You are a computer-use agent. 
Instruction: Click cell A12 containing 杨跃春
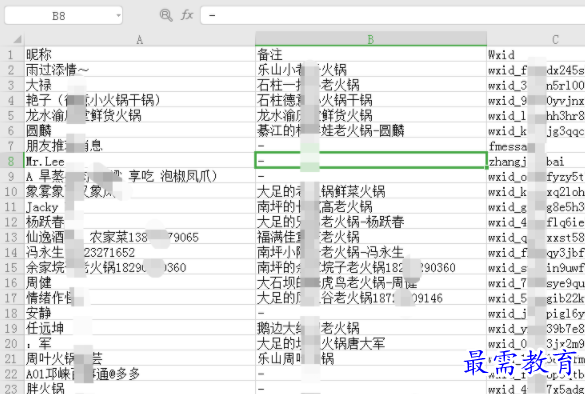(140, 222)
